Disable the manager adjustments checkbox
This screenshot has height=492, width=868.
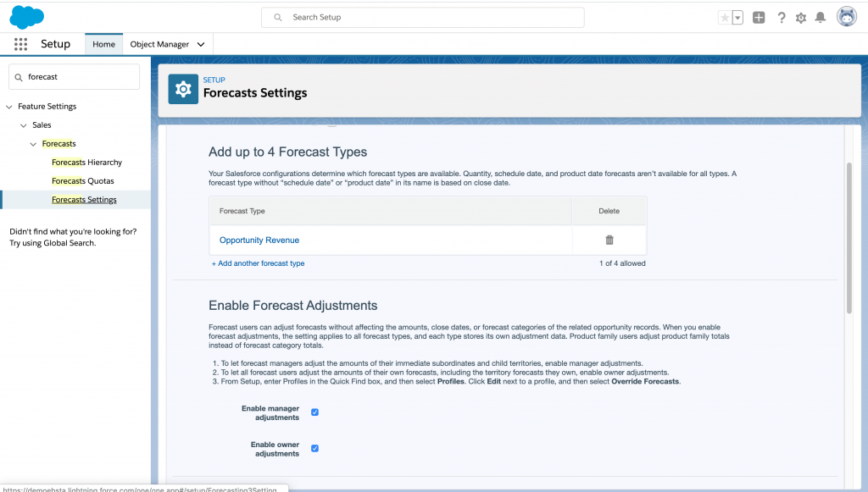click(314, 412)
